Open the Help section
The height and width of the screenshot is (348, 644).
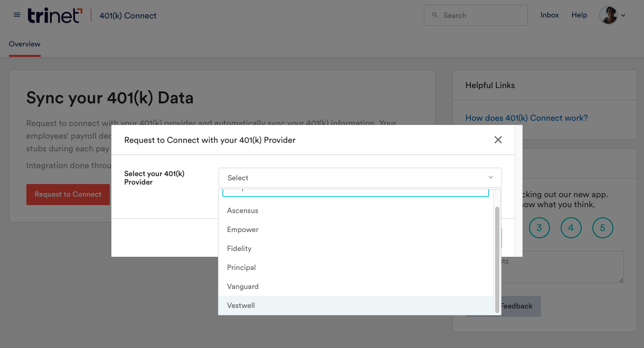click(579, 15)
